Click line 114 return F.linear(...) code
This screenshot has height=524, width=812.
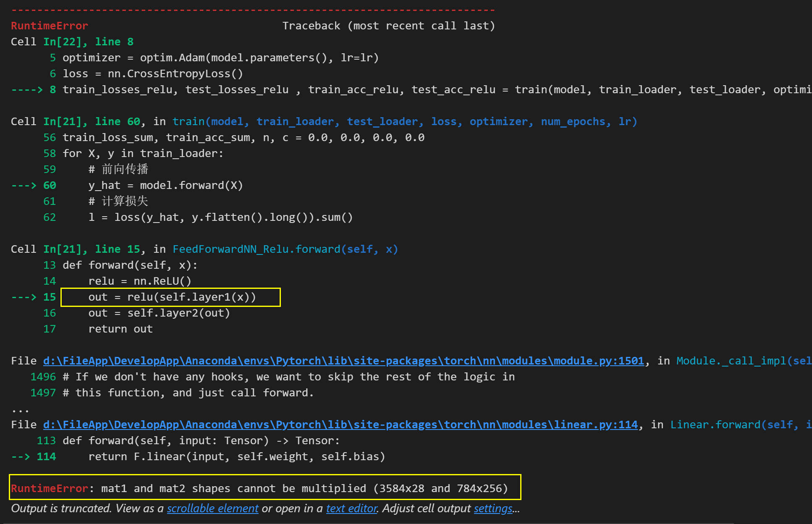pyautogui.click(x=237, y=456)
